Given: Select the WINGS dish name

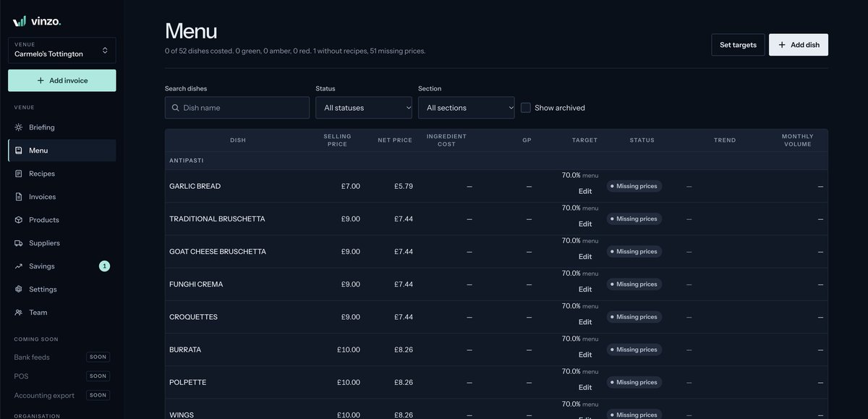Looking at the screenshot, I should tap(181, 415).
